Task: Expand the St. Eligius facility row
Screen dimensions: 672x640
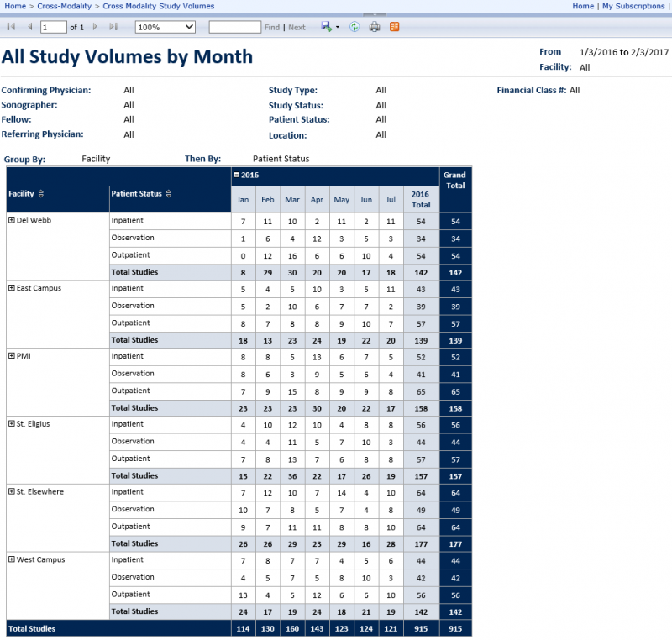Action: coord(12,424)
